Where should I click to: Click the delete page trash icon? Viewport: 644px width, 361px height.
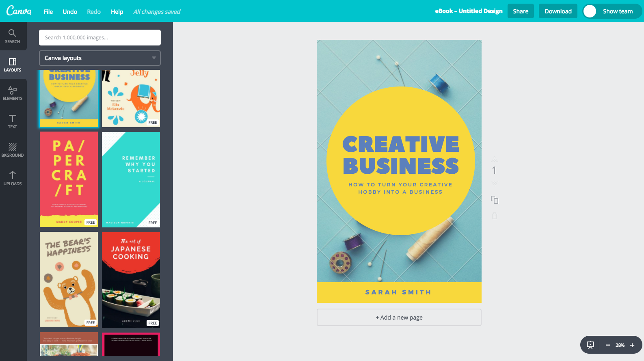pos(494,216)
